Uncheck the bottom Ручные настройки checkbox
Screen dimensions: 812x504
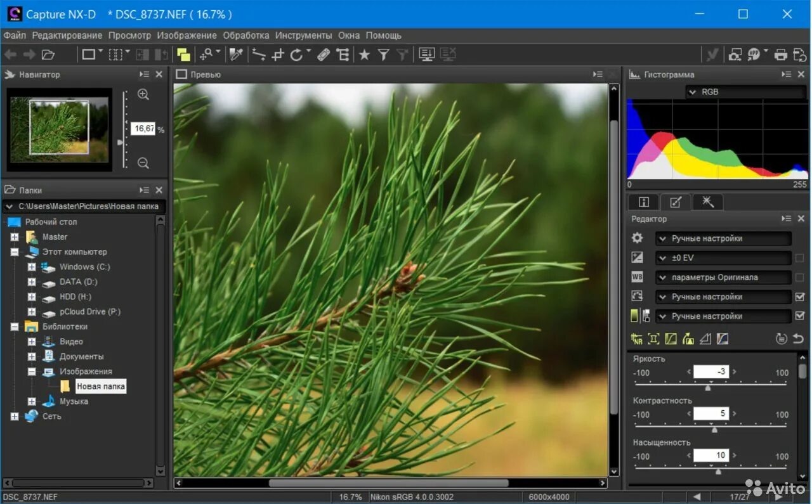tap(799, 316)
